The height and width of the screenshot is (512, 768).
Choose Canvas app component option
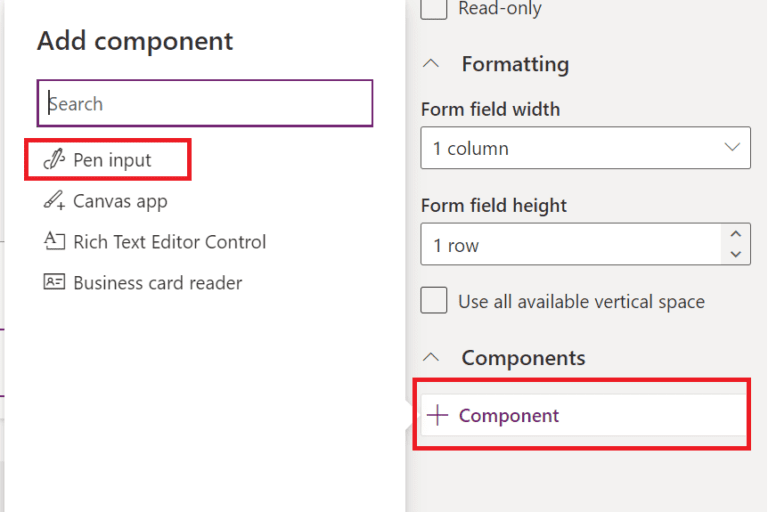point(120,201)
